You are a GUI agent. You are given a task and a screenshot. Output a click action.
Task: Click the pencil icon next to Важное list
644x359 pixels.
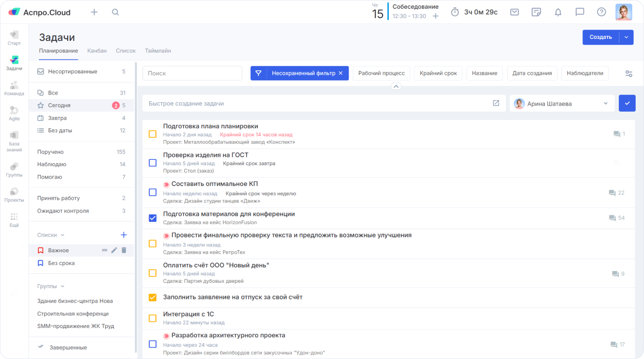coord(114,250)
